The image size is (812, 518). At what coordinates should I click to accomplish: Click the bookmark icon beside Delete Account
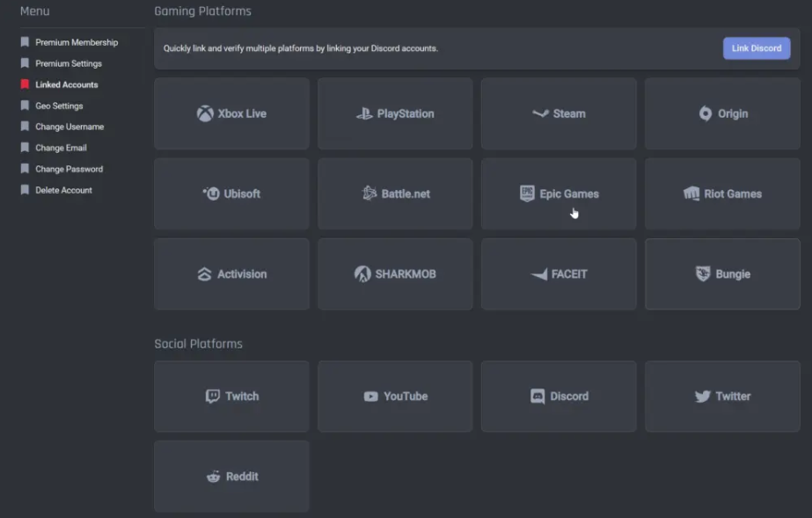pyautogui.click(x=25, y=189)
